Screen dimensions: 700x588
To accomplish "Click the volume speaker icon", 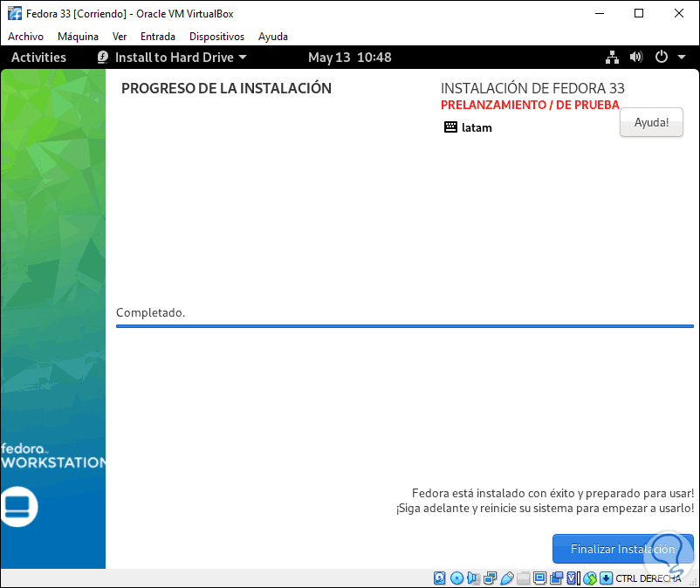I will point(636,57).
